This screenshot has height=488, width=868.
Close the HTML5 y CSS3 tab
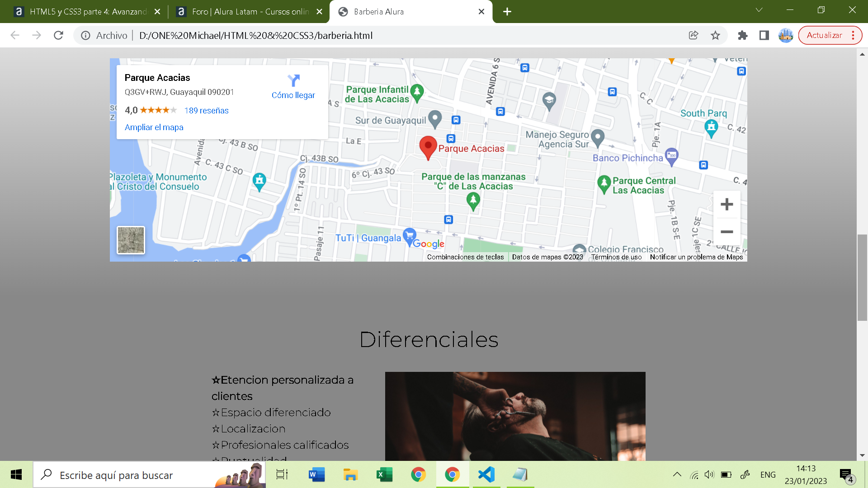pos(157,12)
